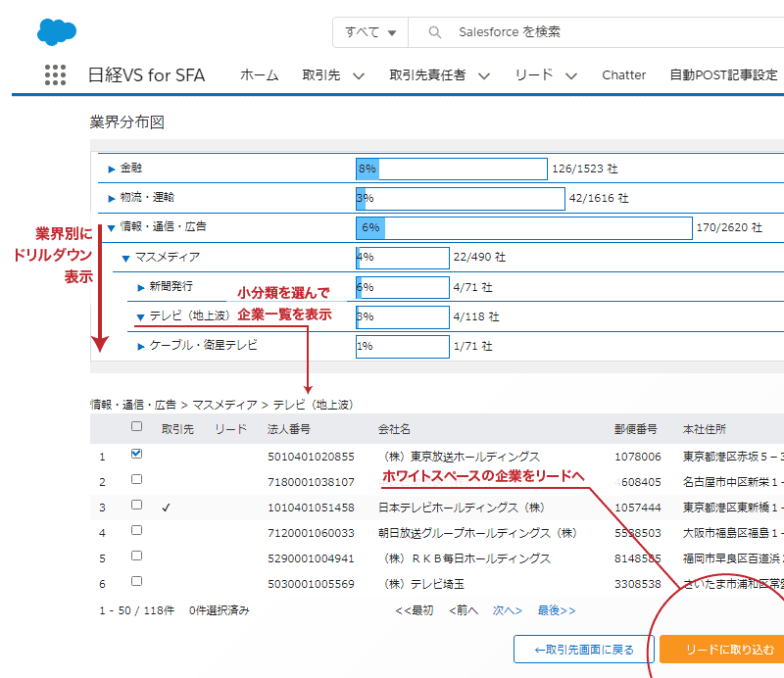
Task: Go to next page with 次へ>
Action: [x=508, y=610]
